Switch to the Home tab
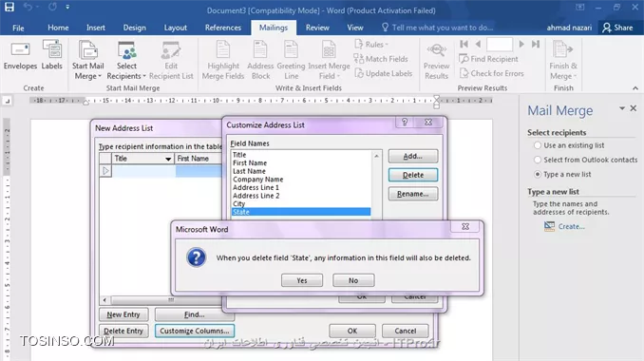The height and width of the screenshot is (361, 644). [58, 28]
